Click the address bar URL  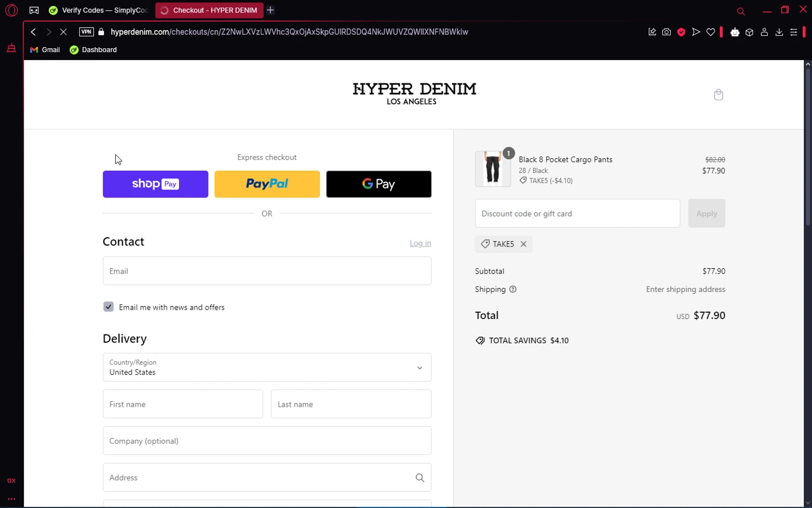(x=289, y=32)
